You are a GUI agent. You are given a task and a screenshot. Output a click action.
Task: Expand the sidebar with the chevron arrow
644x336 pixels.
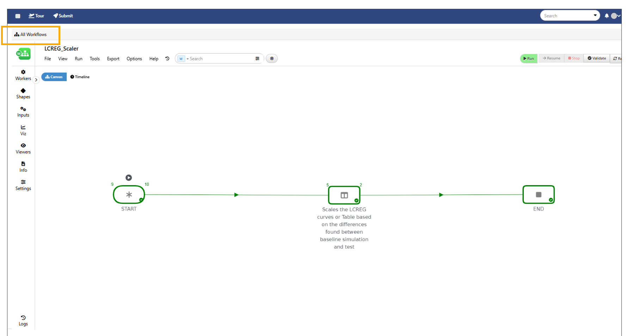pyautogui.click(x=36, y=80)
